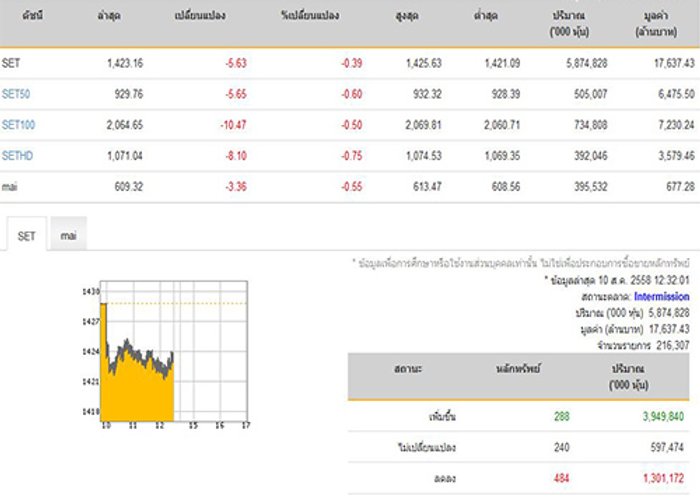Select SET50 high value 932.32
This screenshot has width=700, height=504.
tap(427, 94)
